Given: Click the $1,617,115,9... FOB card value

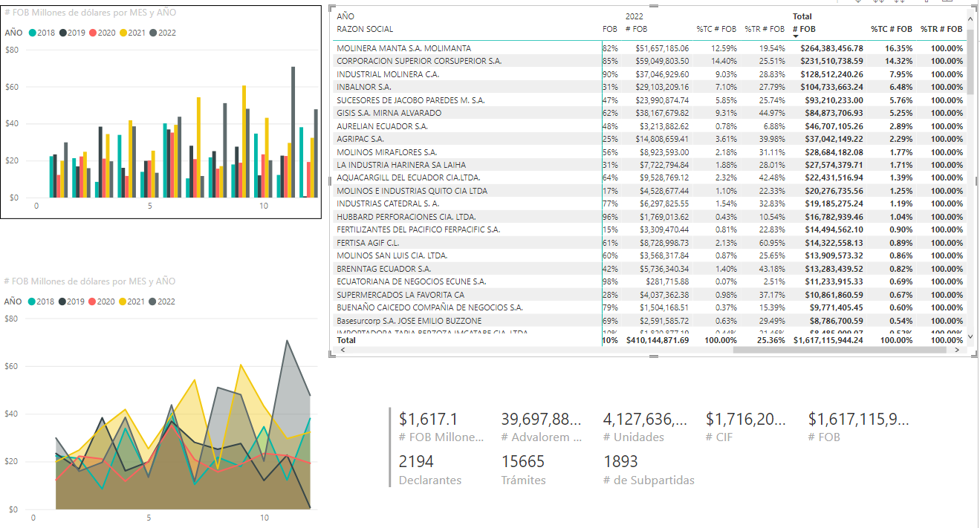Looking at the screenshot, I should [859, 420].
